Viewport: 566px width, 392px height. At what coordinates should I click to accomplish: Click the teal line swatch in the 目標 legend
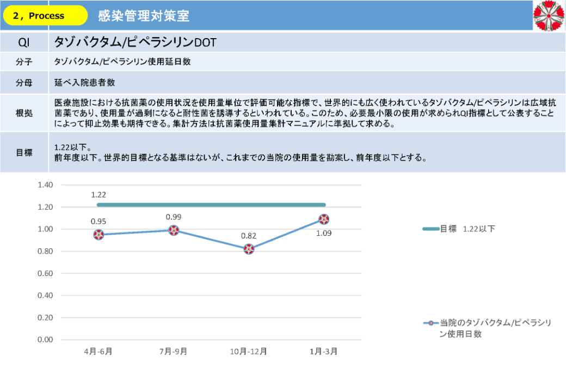[430, 229]
